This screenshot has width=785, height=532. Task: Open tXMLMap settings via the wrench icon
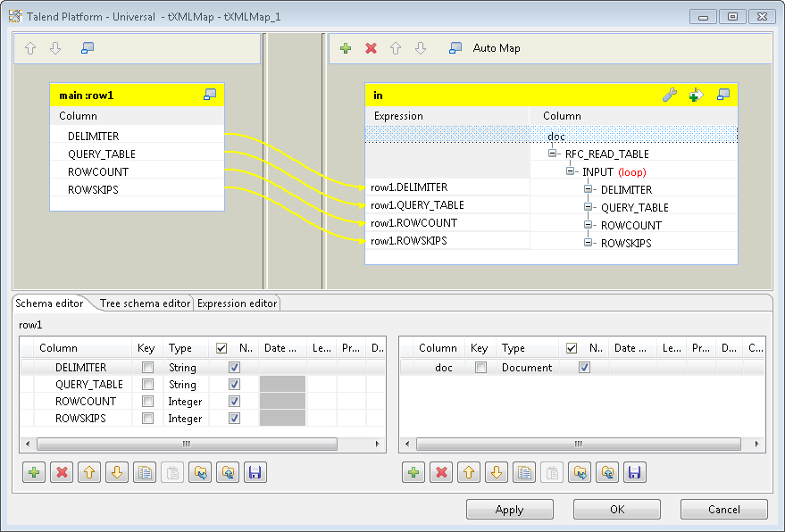click(x=670, y=95)
